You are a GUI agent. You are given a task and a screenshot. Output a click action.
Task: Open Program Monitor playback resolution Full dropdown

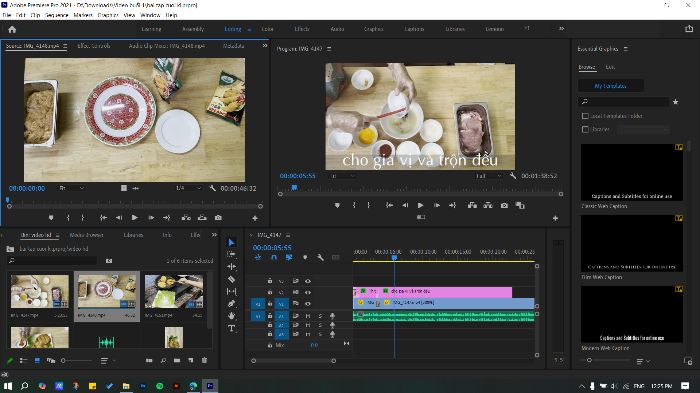(x=488, y=176)
